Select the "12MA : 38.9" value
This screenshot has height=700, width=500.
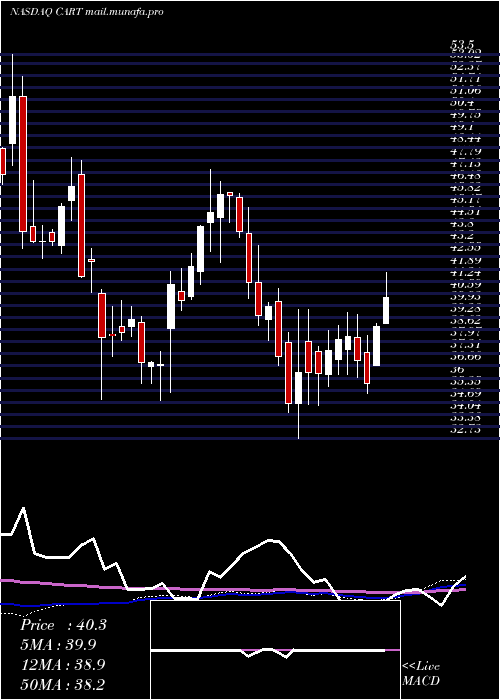tap(63, 665)
